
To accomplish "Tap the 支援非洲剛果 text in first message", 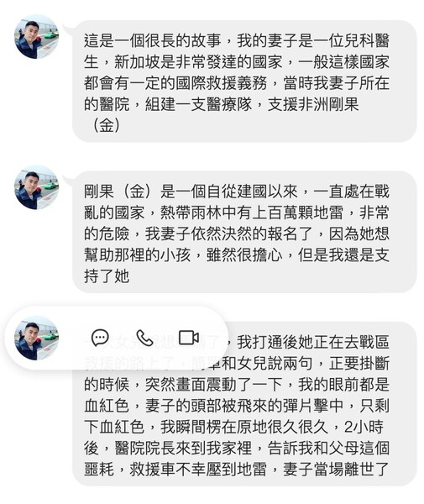I will tap(313, 104).
